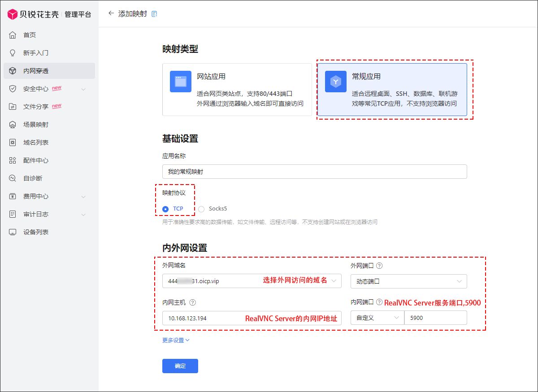Click the lightbulb icon beside 新手入门
The height and width of the screenshot is (392, 538).
coord(13,53)
